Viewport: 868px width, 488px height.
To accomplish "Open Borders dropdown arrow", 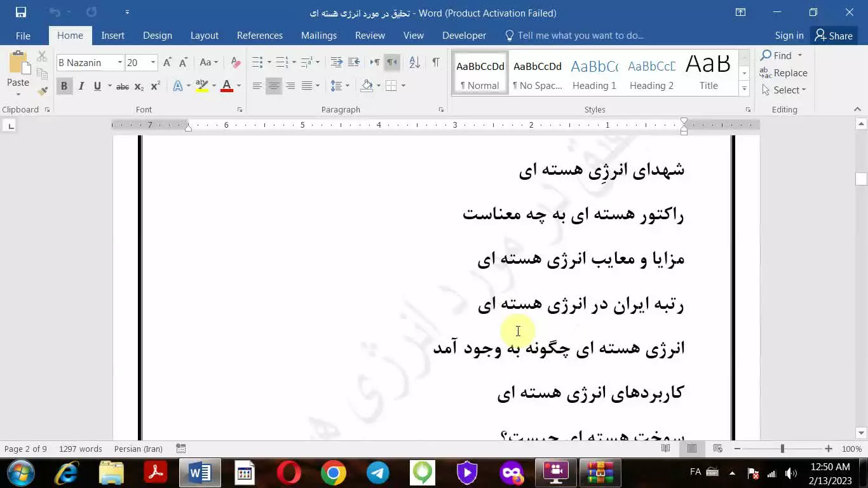I will [x=403, y=86].
